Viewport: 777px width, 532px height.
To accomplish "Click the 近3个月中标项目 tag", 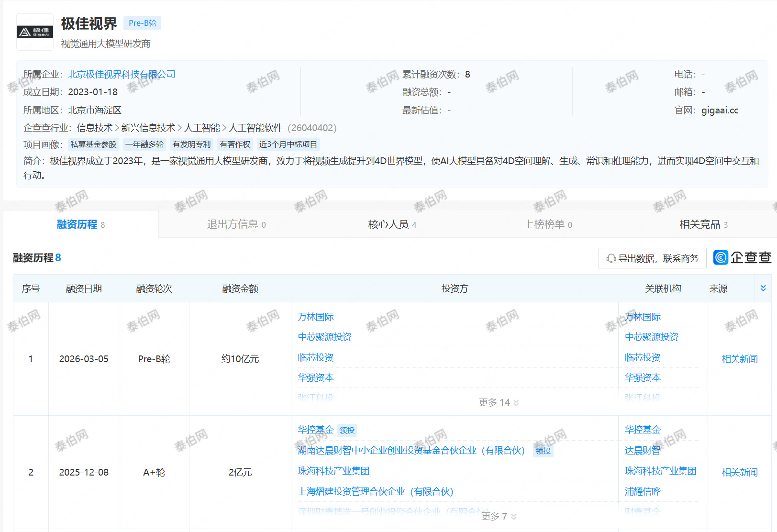I will tap(288, 144).
